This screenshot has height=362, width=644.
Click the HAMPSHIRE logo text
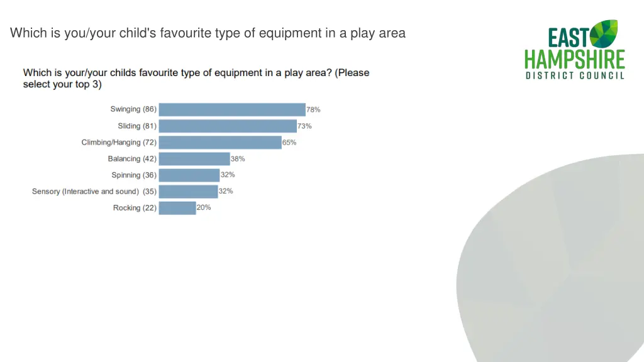(575, 60)
